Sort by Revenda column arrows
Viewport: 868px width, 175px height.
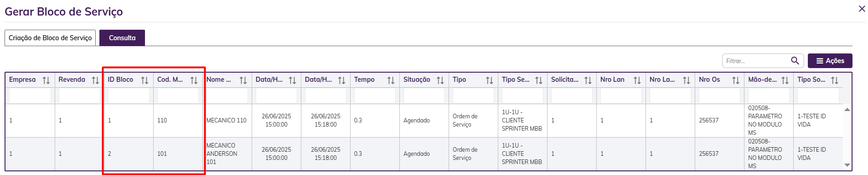(95, 80)
